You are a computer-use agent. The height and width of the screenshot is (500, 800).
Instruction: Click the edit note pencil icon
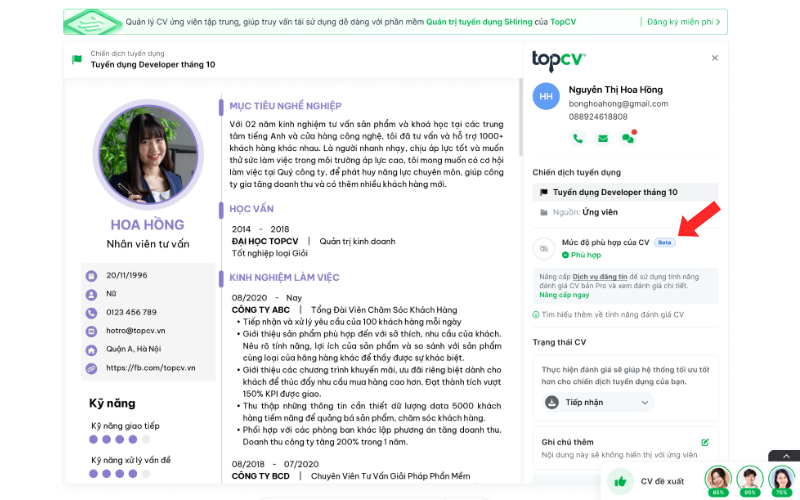point(705,442)
